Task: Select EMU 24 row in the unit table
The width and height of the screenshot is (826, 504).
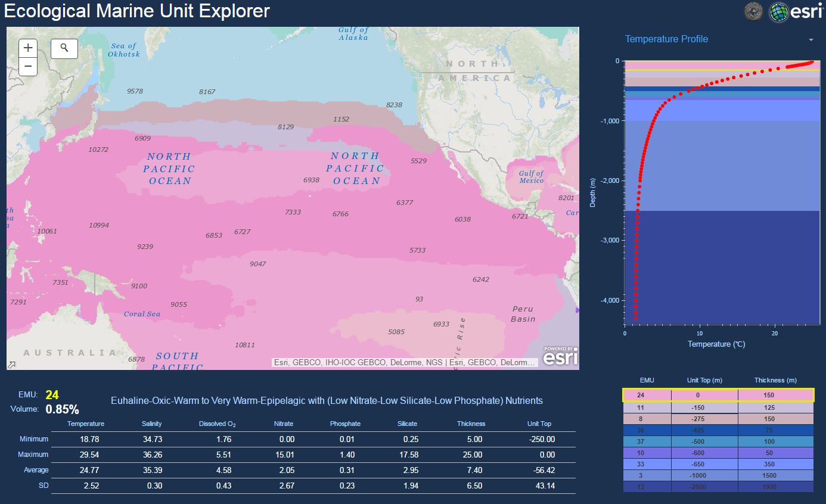Action: click(x=718, y=394)
